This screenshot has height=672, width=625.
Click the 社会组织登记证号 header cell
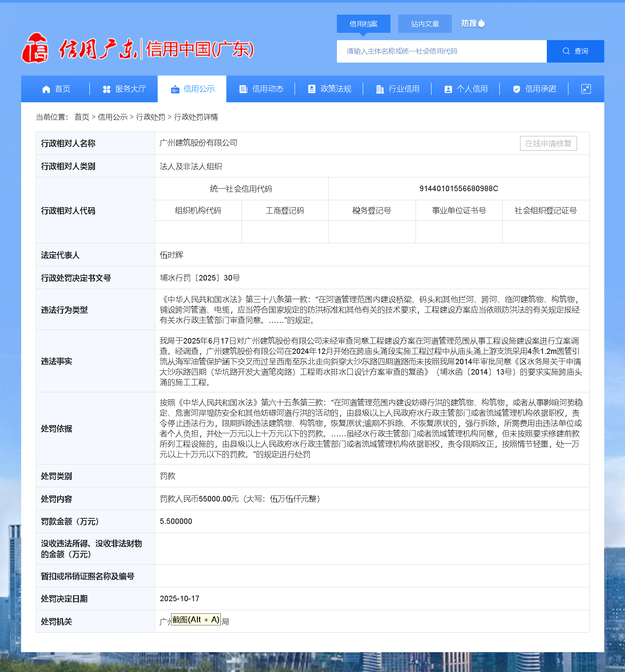tap(546, 211)
